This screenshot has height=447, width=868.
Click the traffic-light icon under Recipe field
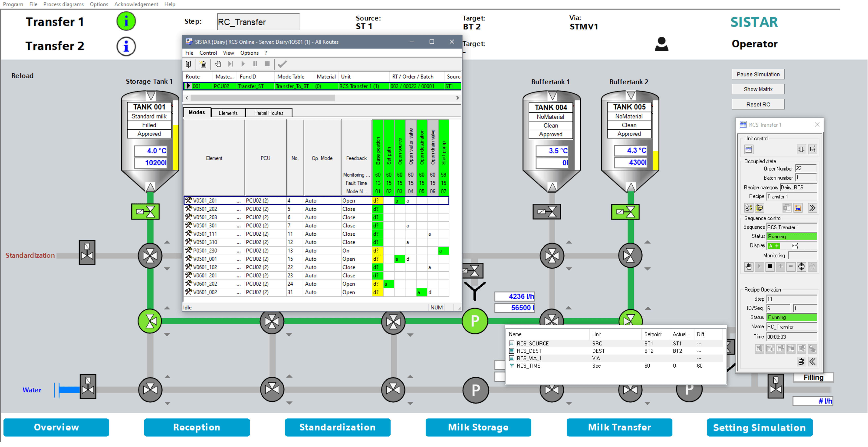tap(748, 208)
